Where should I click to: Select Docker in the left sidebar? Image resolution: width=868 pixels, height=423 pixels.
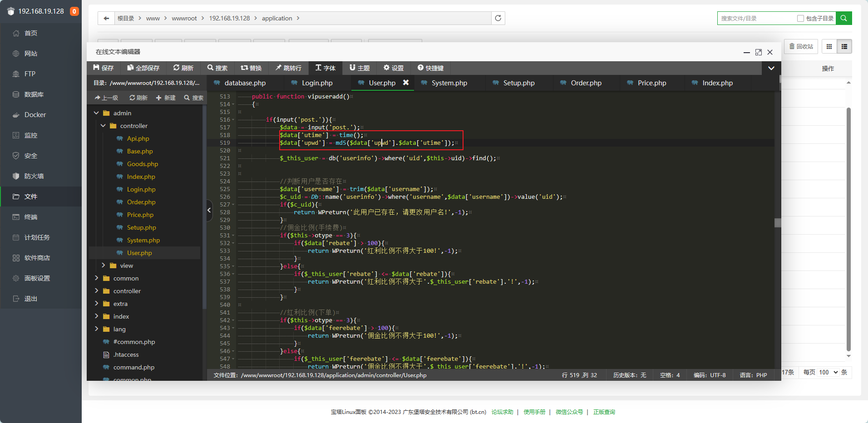(35, 115)
